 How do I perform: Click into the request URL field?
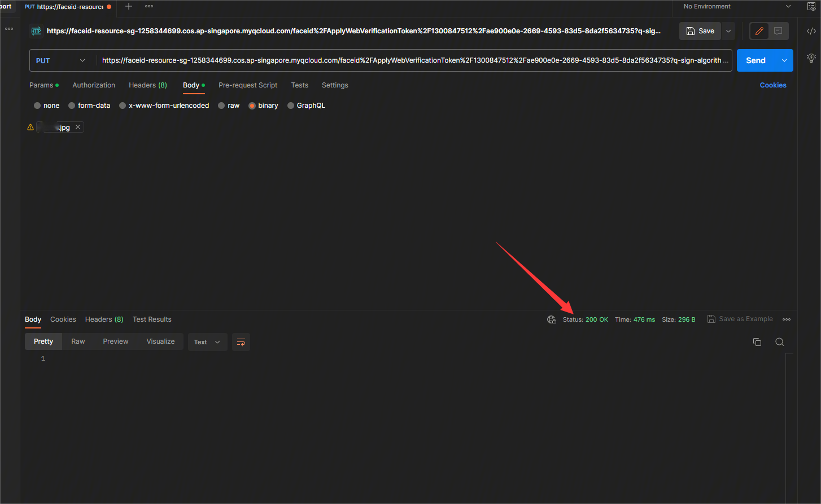pyautogui.click(x=412, y=60)
